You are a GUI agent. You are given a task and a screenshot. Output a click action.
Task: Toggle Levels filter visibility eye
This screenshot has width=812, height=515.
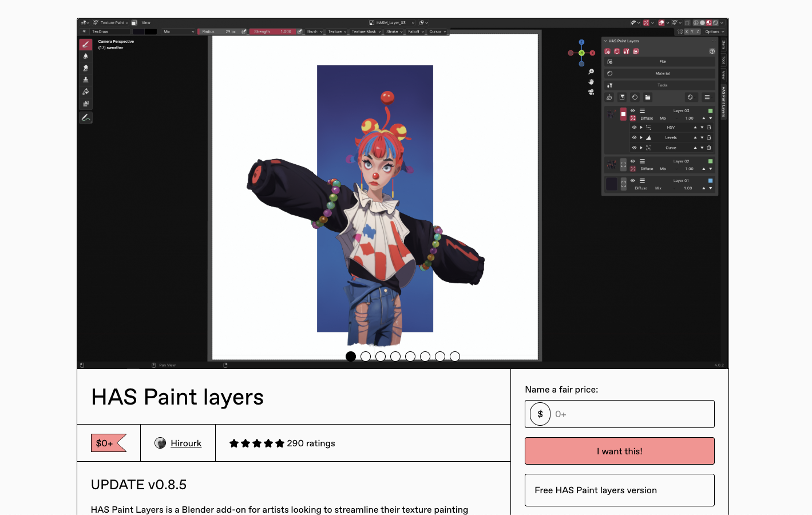(x=634, y=137)
